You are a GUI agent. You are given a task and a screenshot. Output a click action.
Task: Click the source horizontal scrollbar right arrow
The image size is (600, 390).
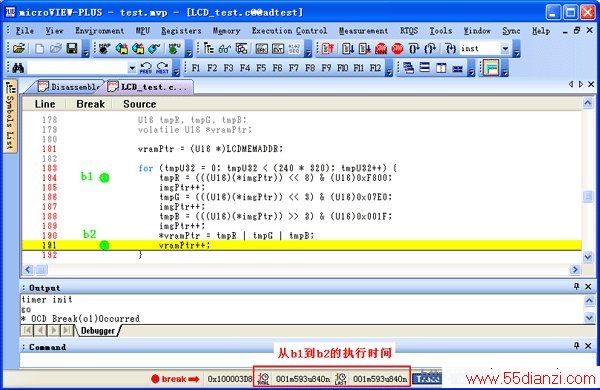(x=574, y=270)
